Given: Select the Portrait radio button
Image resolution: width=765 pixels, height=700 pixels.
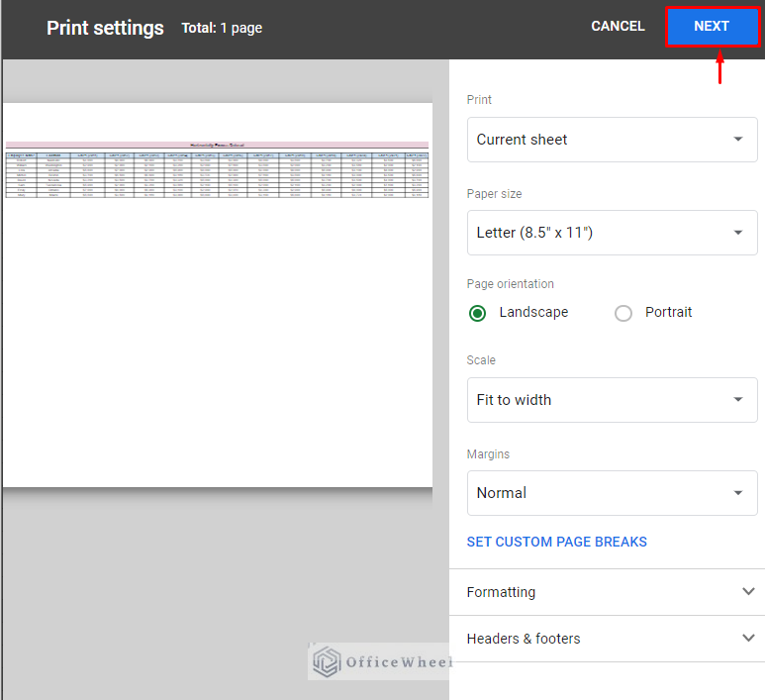Looking at the screenshot, I should pos(623,313).
